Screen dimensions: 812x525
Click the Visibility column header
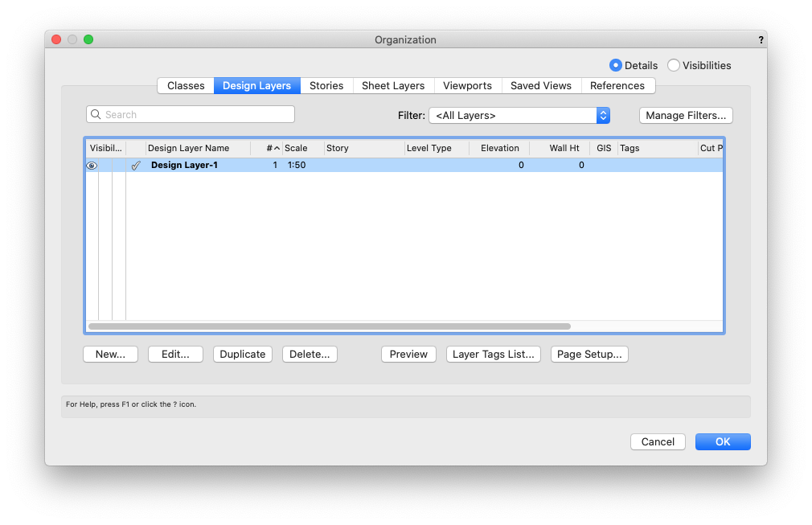click(x=105, y=148)
